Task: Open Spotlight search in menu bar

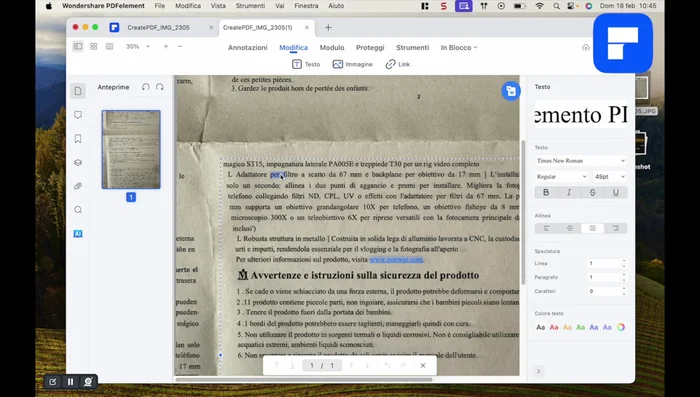Action: pos(556,6)
